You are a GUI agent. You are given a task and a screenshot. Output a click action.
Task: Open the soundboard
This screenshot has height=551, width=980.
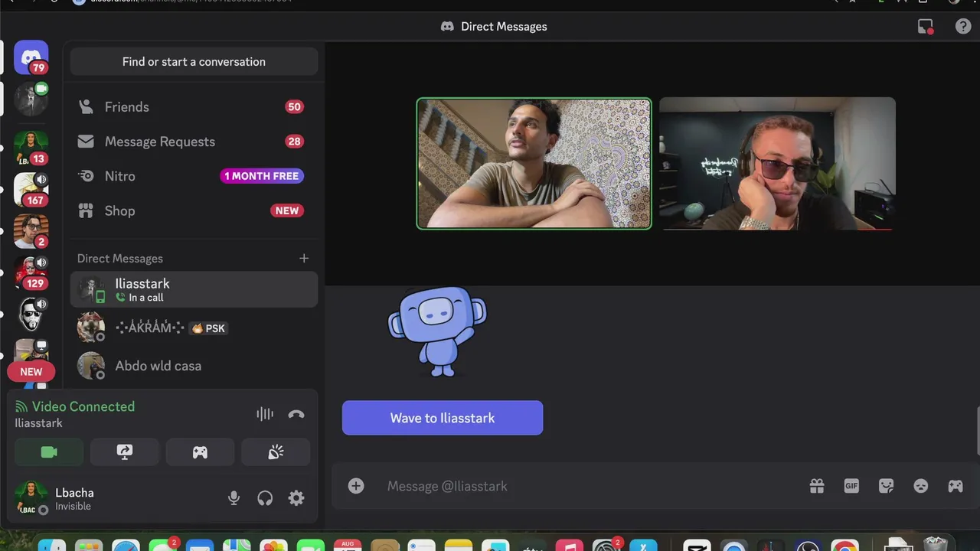(x=276, y=452)
